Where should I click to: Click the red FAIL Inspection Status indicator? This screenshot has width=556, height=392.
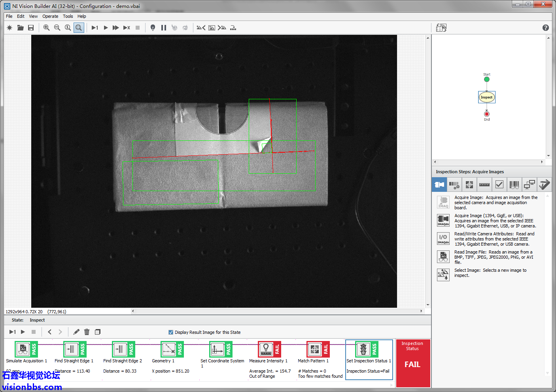413,363
